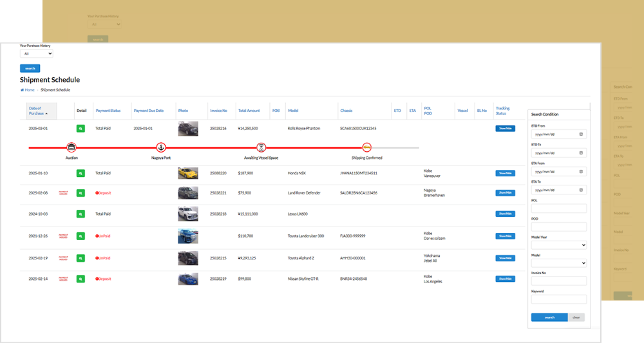Screen dimensions: 644x343
Task: Click payment issued badge on Toyota Landcruiser row
Action: coord(63,236)
